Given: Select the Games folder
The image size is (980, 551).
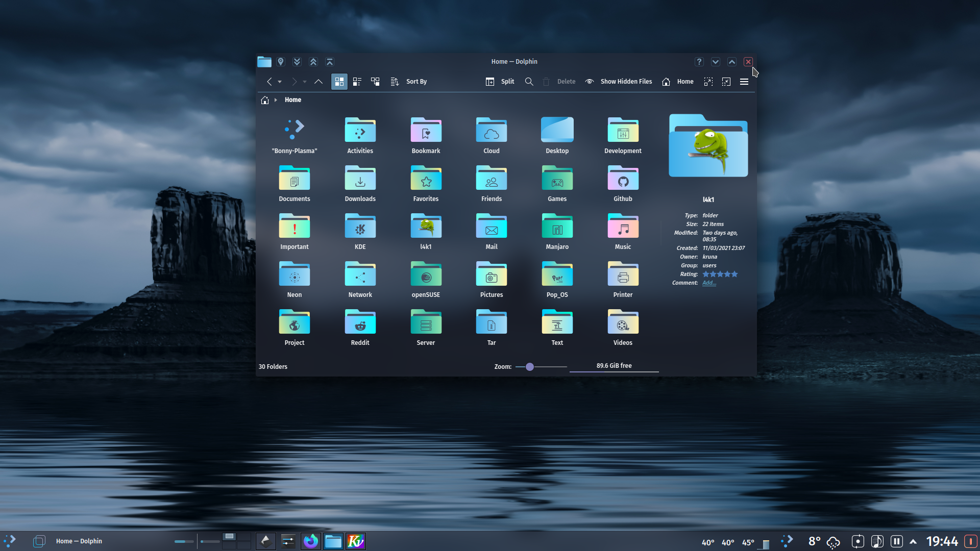Looking at the screenshot, I should coord(557,184).
